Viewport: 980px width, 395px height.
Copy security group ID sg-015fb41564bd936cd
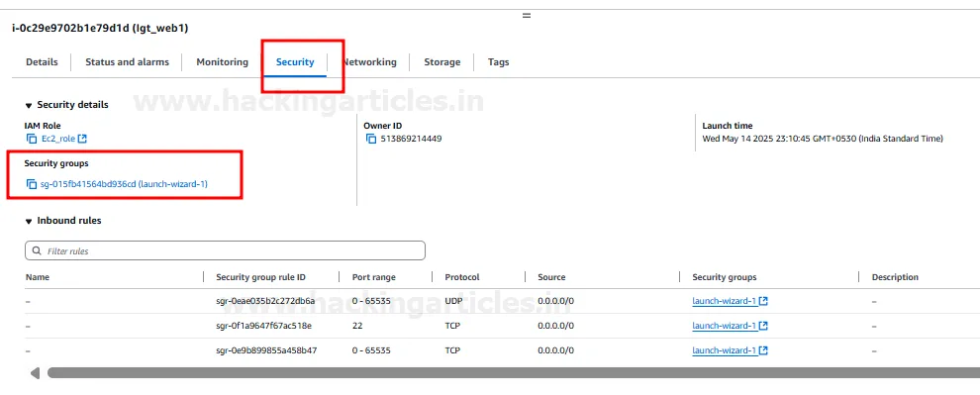coord(32,184)
